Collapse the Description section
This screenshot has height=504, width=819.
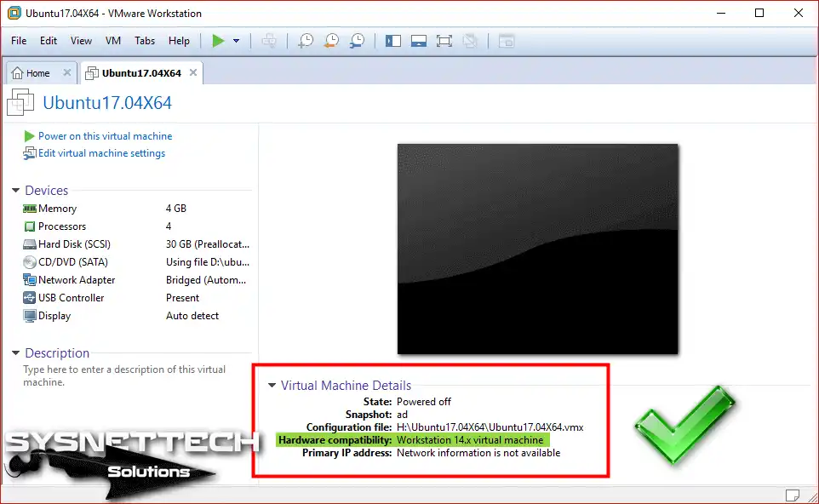tap(15, 353)
